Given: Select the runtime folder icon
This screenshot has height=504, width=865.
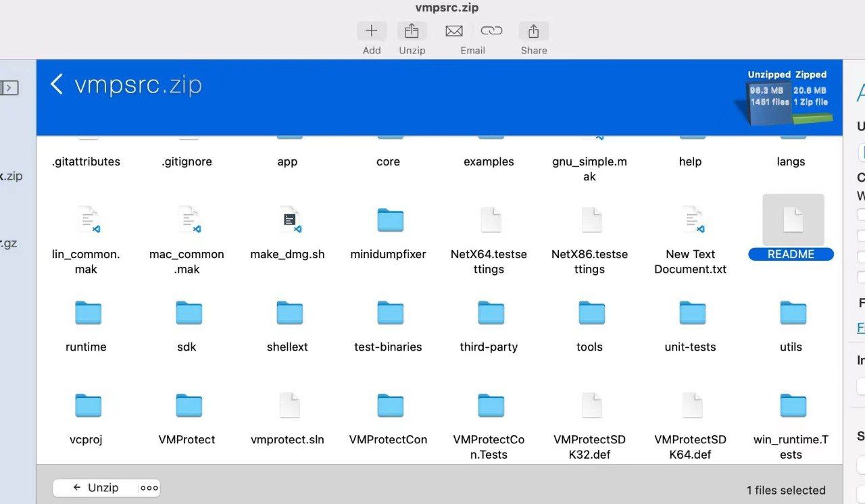Looking at the screenshot, I should pos(88,313).
